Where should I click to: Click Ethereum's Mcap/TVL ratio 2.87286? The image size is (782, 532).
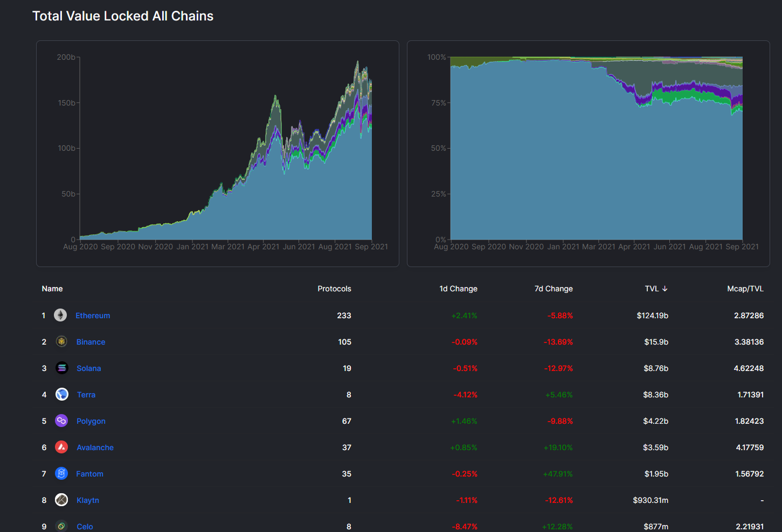(749, 316)
